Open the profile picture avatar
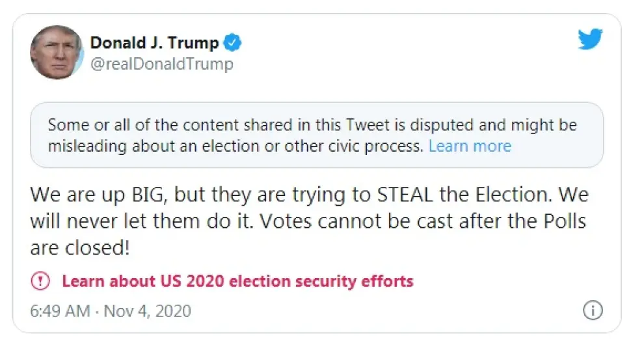 [57, 53]
